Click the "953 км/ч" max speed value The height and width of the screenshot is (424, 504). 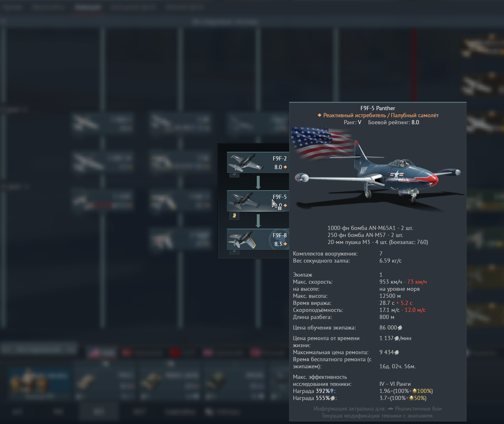(x=391, y=282)
